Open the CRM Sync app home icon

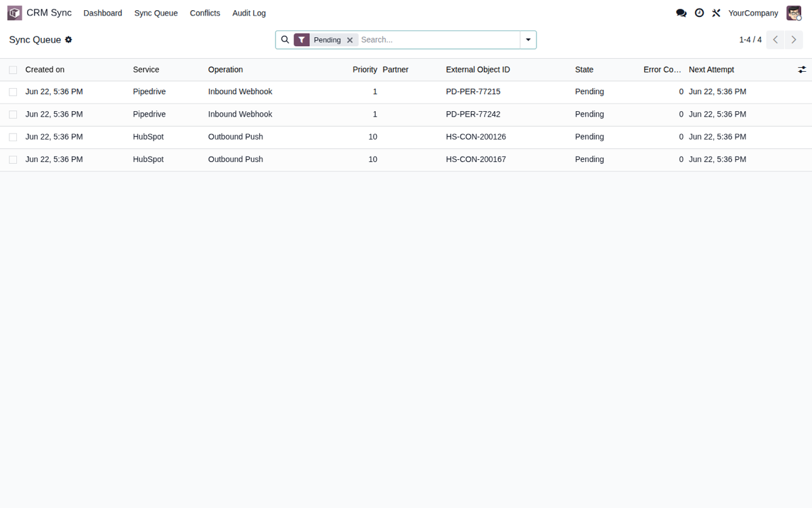(x=15, y=13)
